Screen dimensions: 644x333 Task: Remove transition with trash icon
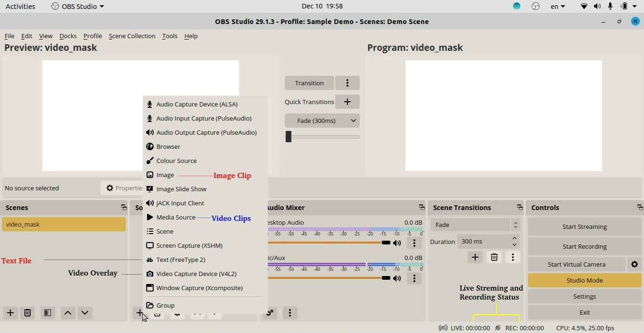click(x=494, y=257)
